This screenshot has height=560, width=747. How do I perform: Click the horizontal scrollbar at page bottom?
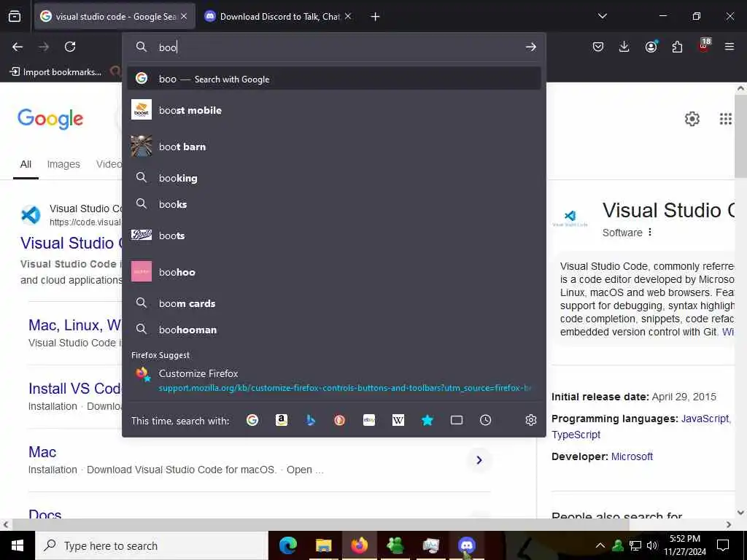320,524
